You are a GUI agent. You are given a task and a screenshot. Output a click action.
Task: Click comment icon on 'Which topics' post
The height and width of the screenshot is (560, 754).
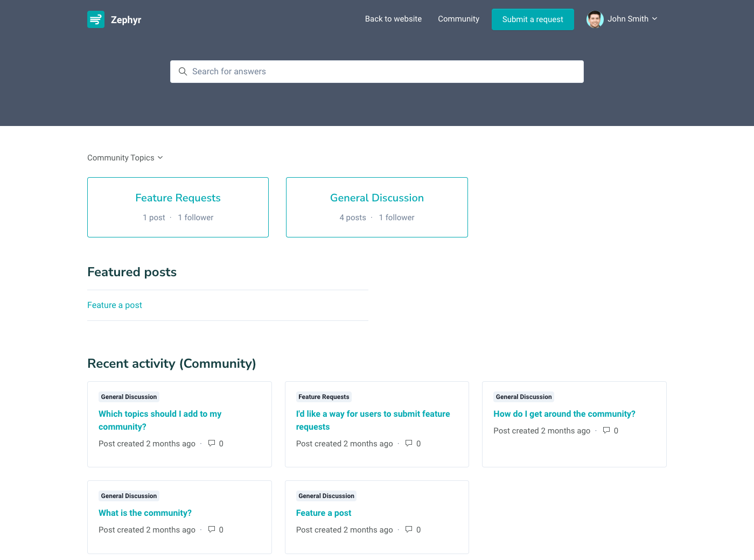pos(212,443)
